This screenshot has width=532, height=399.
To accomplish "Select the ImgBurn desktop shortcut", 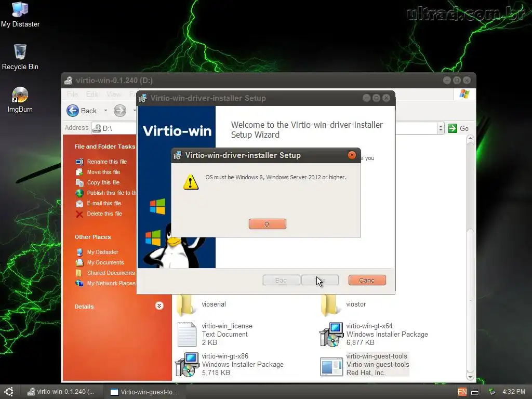I will tap(20, 100).
